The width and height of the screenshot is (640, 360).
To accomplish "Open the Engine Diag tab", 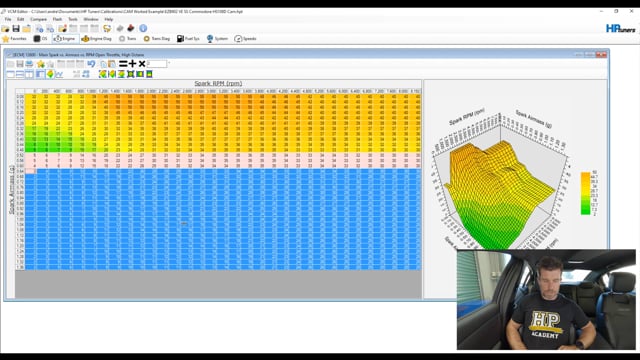I will pos(96,39).
